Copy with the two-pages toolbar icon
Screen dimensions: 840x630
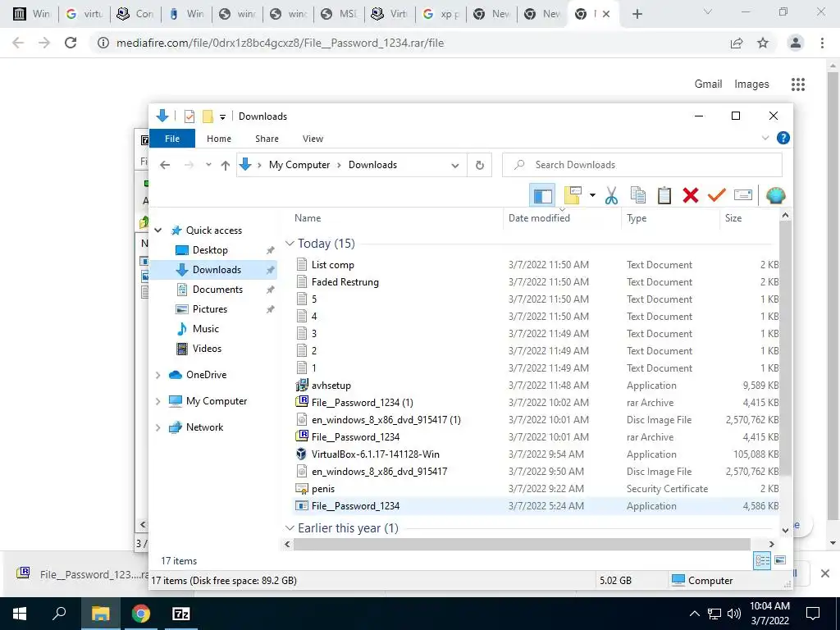coord(638,195)
